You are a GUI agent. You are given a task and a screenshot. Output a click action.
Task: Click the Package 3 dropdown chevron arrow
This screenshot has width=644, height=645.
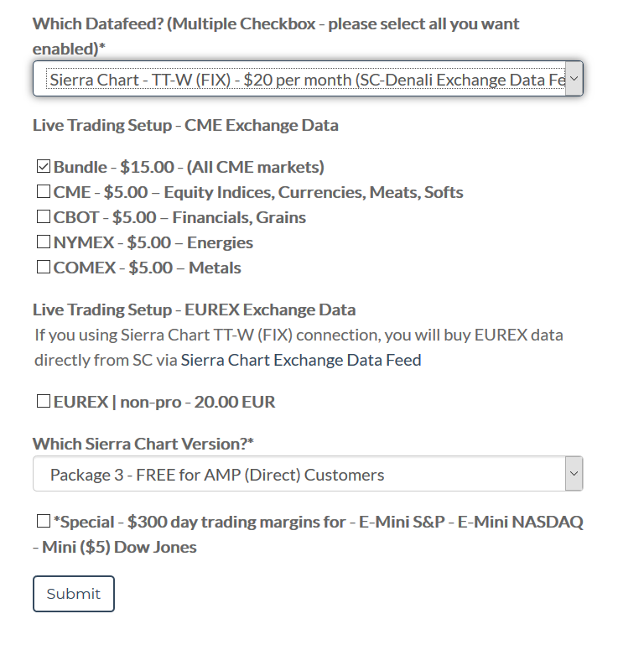574,475
